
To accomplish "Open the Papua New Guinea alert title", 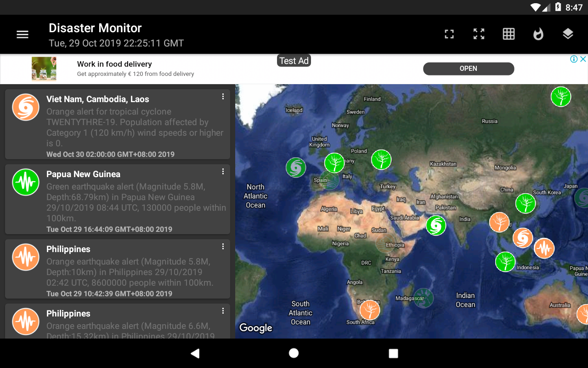I will pos(83,174).
